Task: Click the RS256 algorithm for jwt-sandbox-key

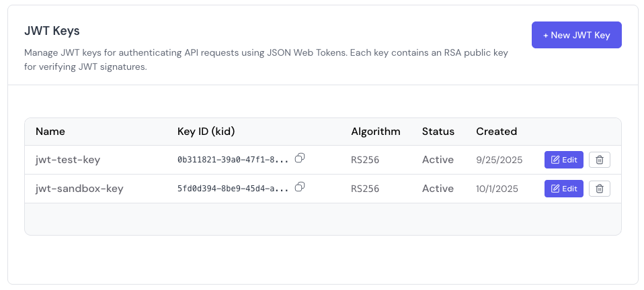Action: [365, 189]
